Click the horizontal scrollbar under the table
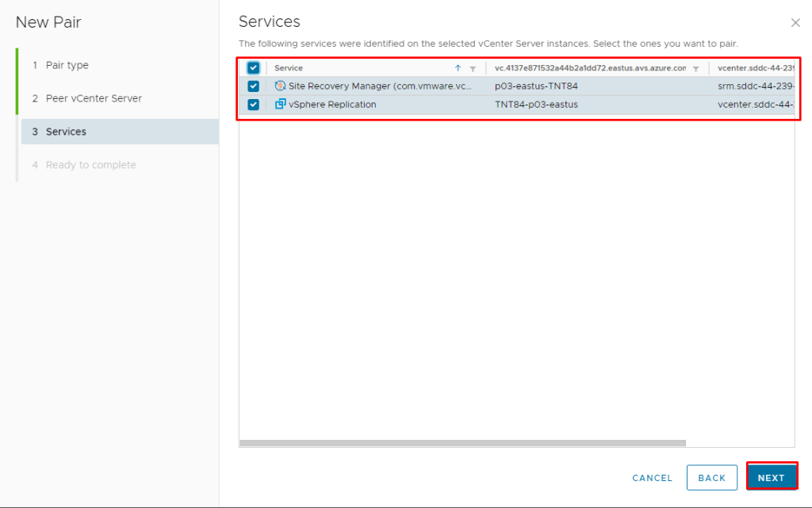This screenshot has width=812, height=508. (462, 443)
